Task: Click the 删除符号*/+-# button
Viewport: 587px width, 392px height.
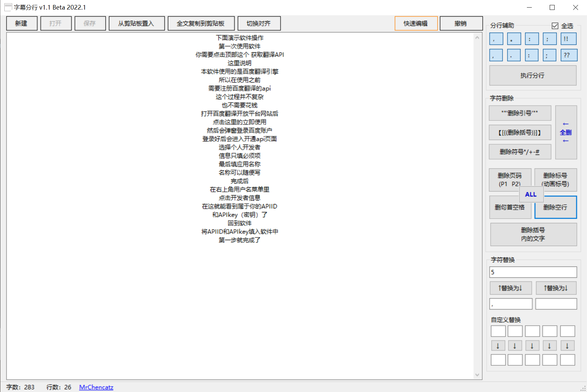Action: (520, 152)
